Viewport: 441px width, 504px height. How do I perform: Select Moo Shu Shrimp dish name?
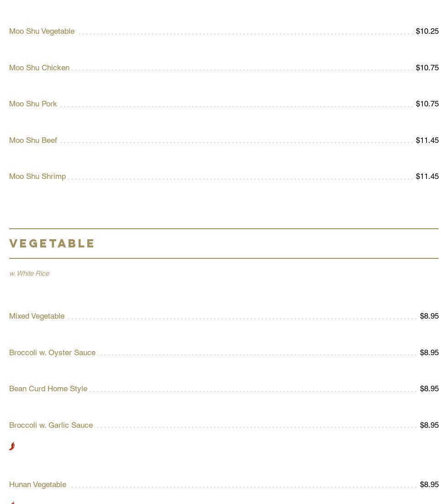point(37,176)
